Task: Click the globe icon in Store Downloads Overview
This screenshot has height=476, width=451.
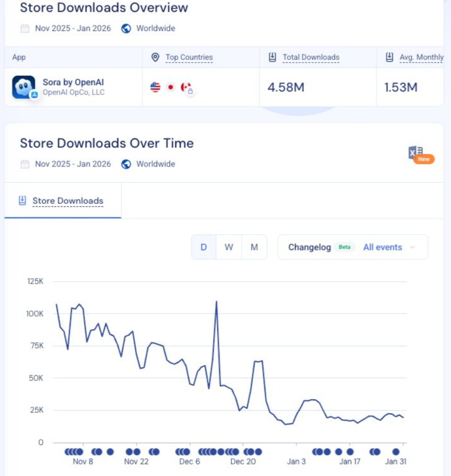Action: click(x=126, y=28)
